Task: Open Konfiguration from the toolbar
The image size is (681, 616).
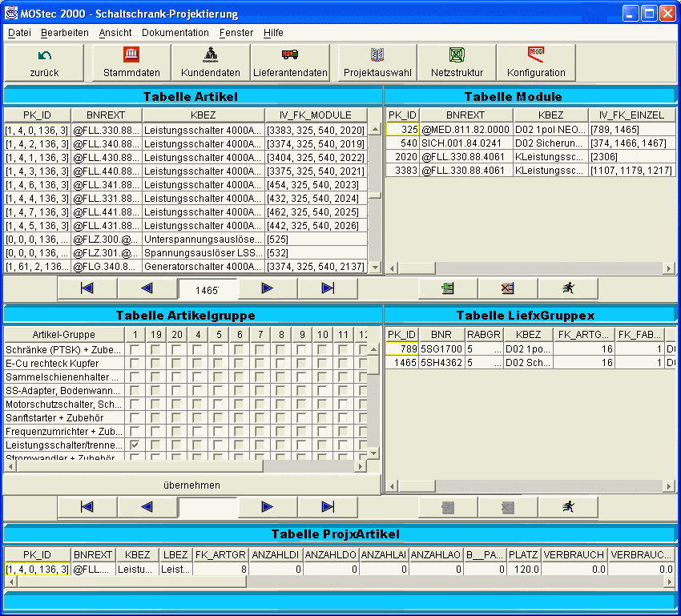Action: pyautogui.click(x=536, y=62)
